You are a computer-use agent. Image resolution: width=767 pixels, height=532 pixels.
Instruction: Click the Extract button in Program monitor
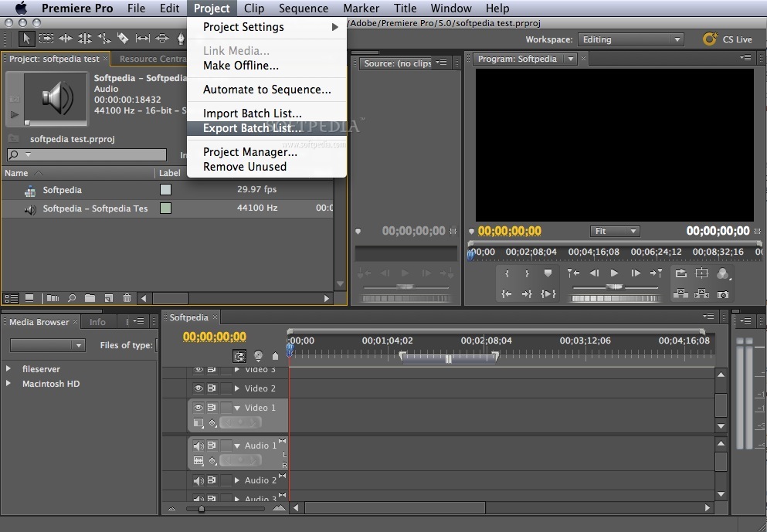[701, 293]
